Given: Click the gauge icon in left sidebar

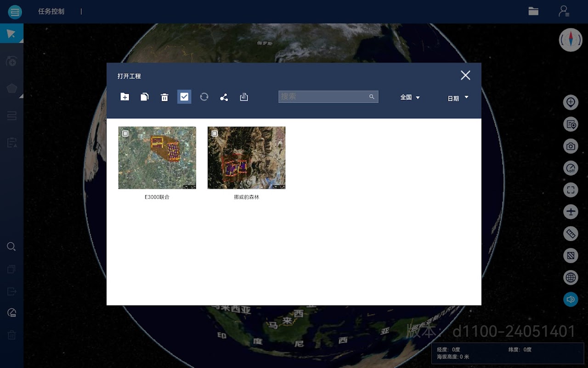Looking at the screenshot, I should [11, 313].
